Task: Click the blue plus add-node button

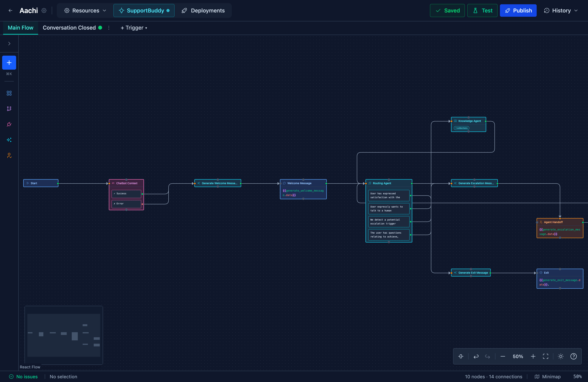Action: tap(9, 63)
